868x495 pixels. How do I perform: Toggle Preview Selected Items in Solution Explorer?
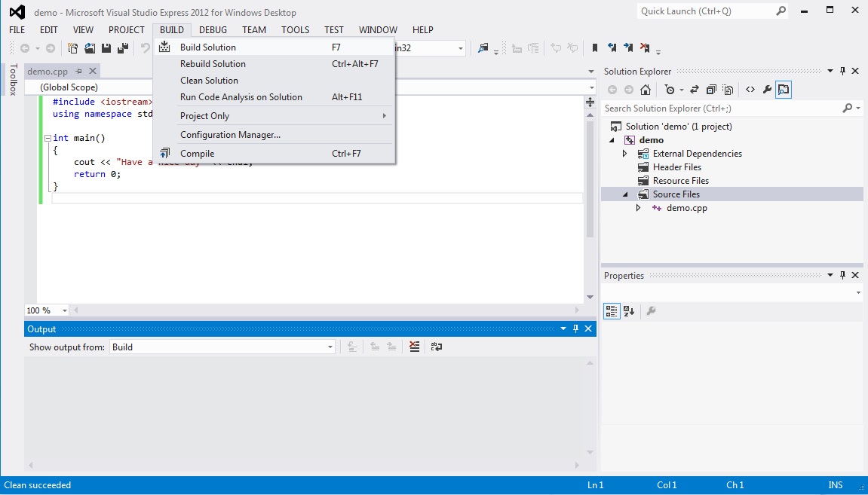pyautogui.click(x=784, y=90)
